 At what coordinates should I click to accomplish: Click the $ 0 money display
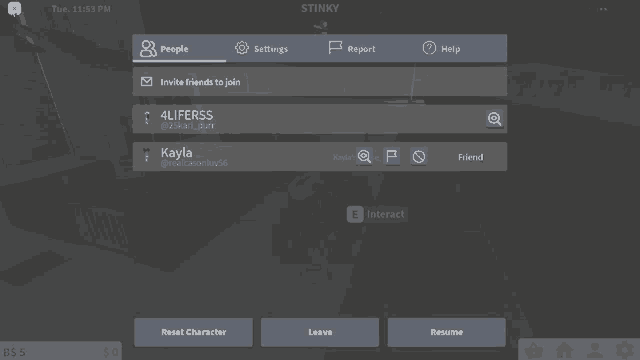click(111, 352)
